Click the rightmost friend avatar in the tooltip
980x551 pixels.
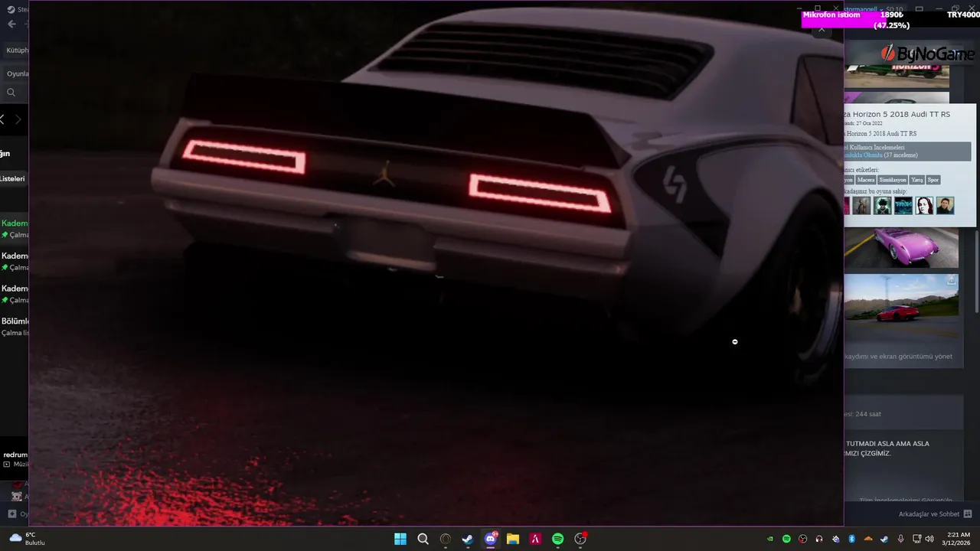tap(946, 206)
